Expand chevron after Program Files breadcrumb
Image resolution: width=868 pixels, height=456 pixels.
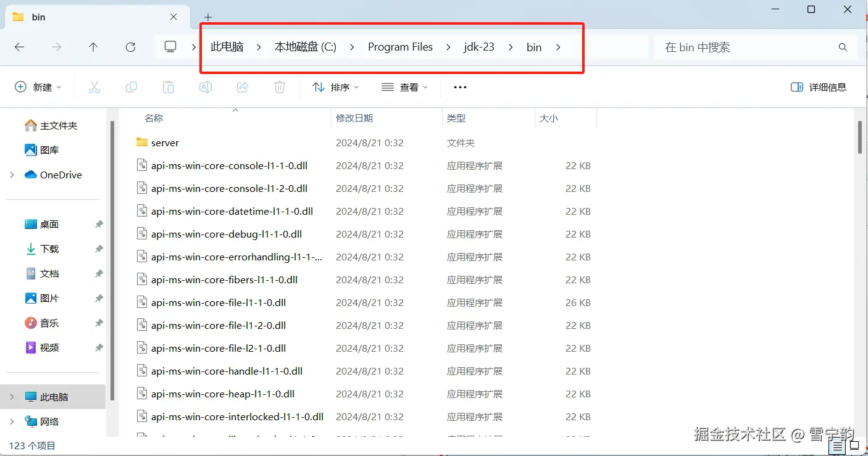click(448, 47)
